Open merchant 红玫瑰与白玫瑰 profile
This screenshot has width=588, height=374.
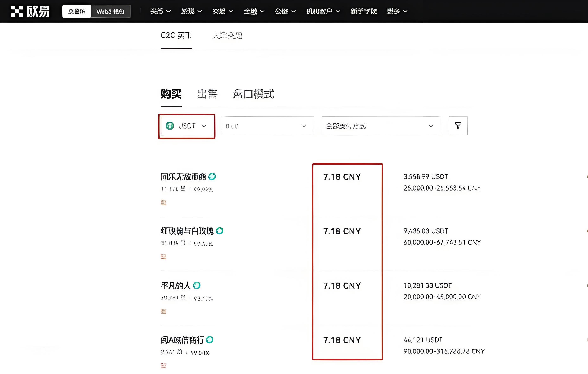[x=187, y=231]
